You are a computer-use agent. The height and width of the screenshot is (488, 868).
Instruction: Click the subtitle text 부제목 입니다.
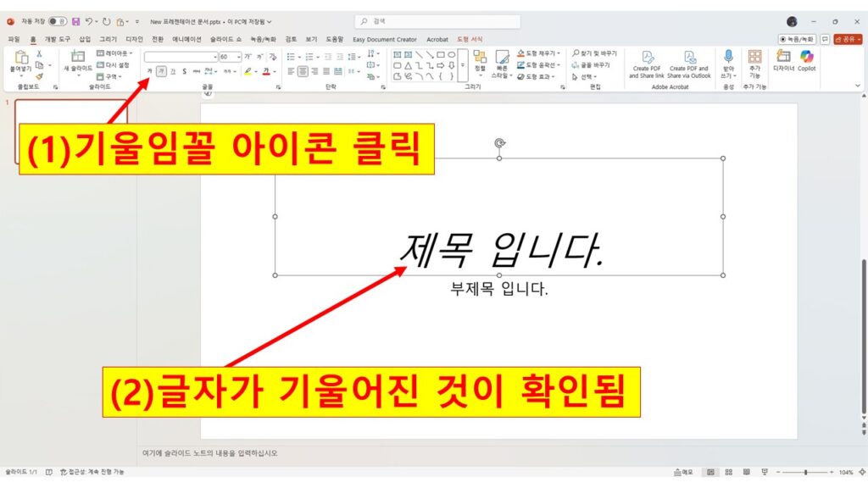tap(498, 289)
